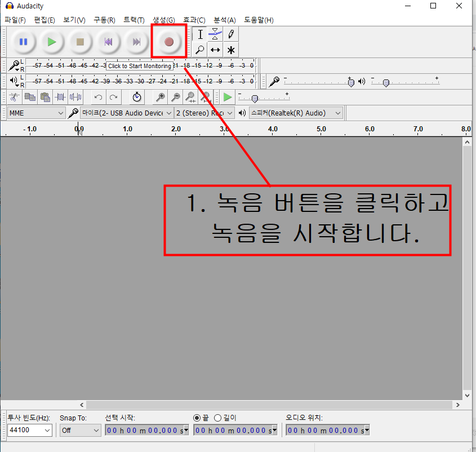The image size is (476, 452).
Task: Open the 도움말(H) menu
Action: (259, 20)
